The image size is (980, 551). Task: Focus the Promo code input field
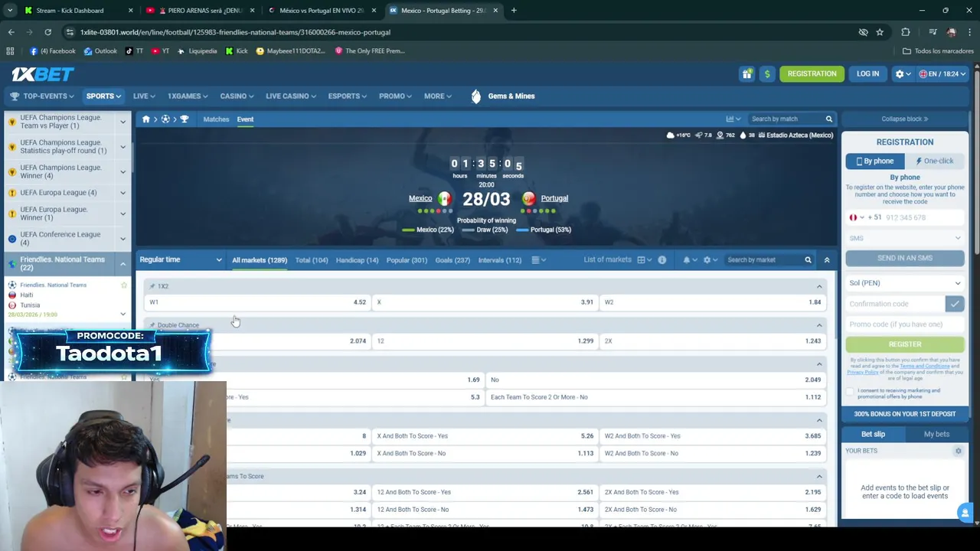(x=904, y=324)
